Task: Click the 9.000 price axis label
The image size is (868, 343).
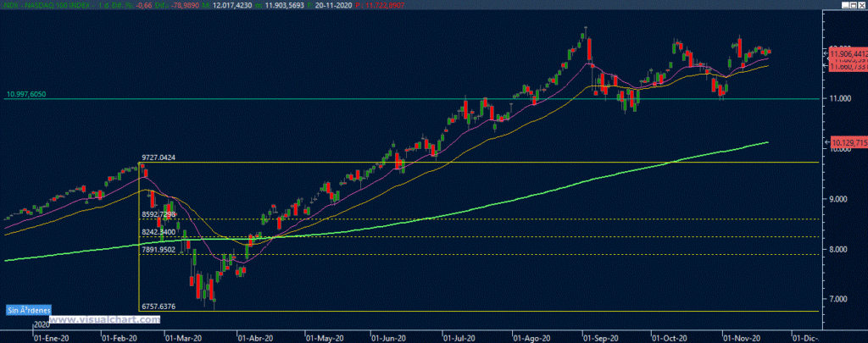Action: coord(840,199)
